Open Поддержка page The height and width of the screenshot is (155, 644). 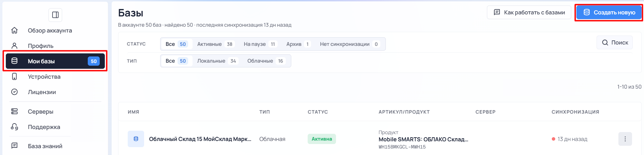44,127
